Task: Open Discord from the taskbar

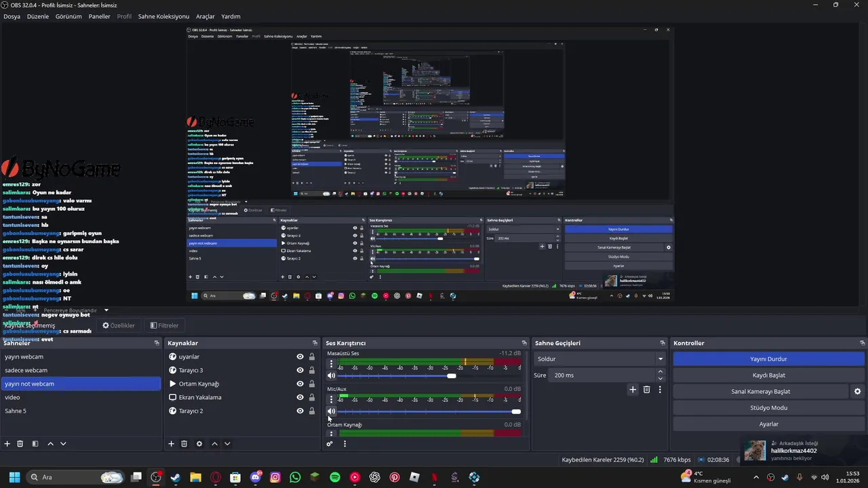Action: click(x=256, y=477)
